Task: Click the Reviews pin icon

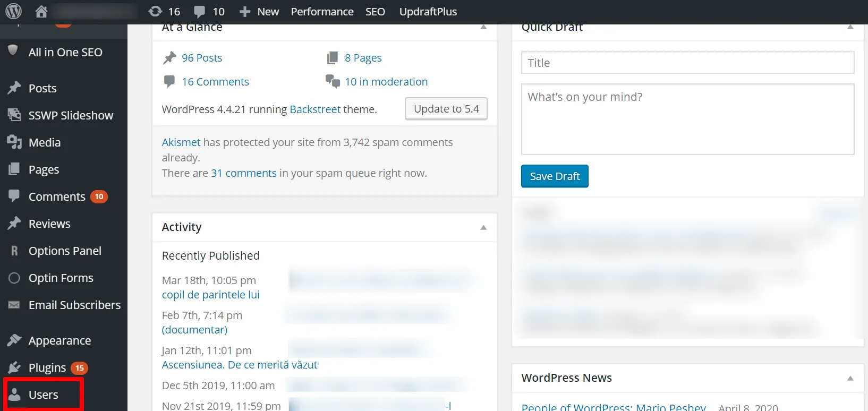Action: click(14, 223)
